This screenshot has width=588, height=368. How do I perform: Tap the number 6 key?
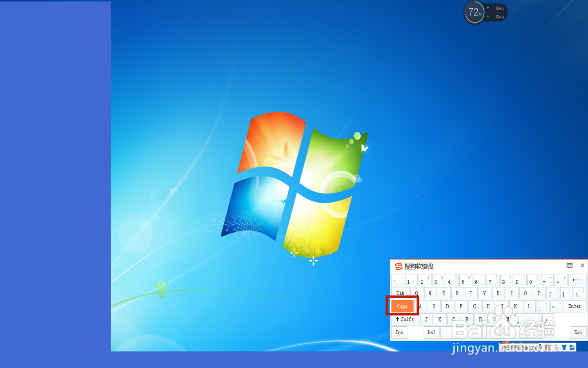click(x=479, y=280)
